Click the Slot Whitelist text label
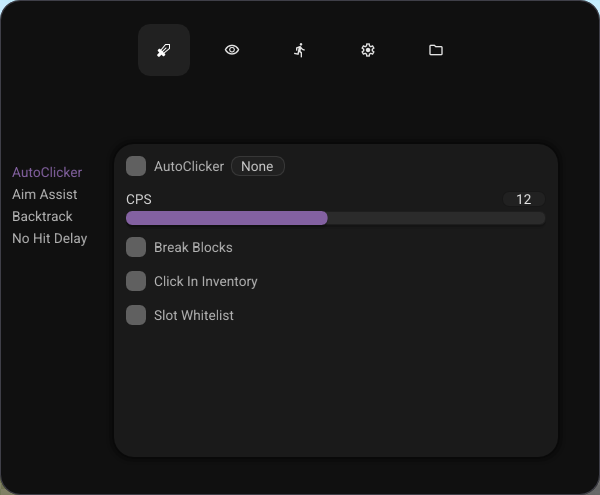The image size is (600, 495). point(194,315)
